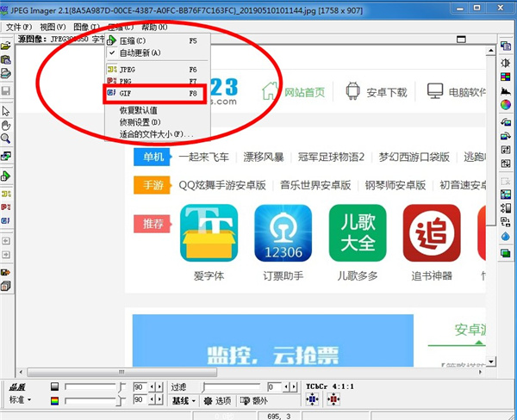Maximize the source image pane button

[x=461, y=40]
